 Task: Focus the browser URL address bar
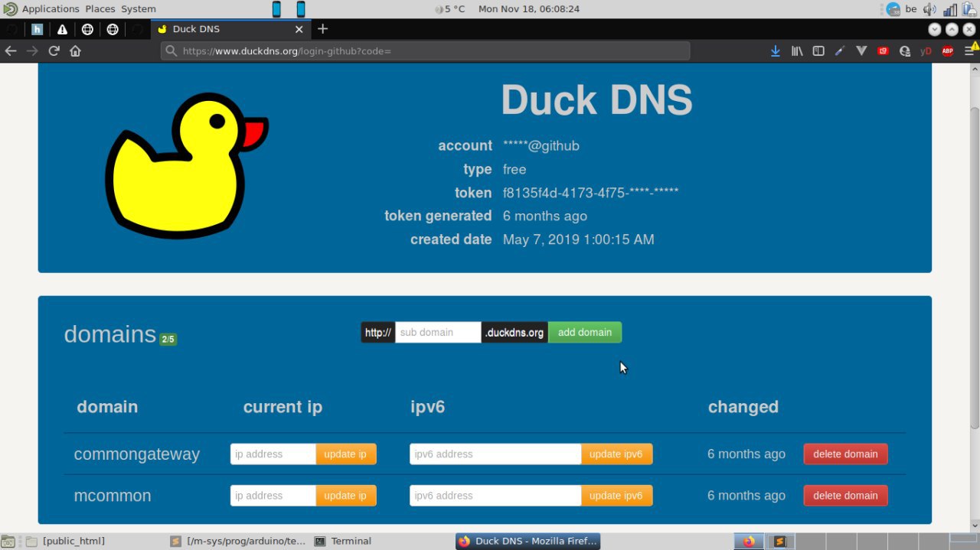coord(425,51)
